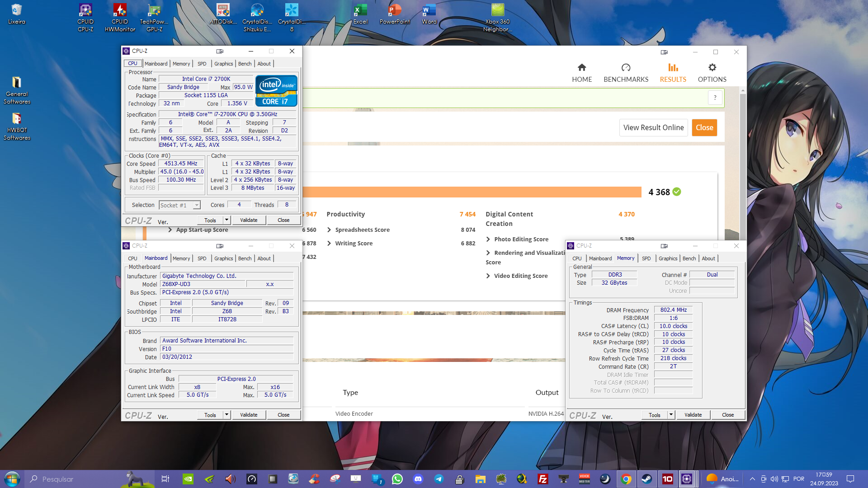Open Lixeira recycle bin icon
The height and width of the screenshot is (488, 868).
(x=17, y=14)
